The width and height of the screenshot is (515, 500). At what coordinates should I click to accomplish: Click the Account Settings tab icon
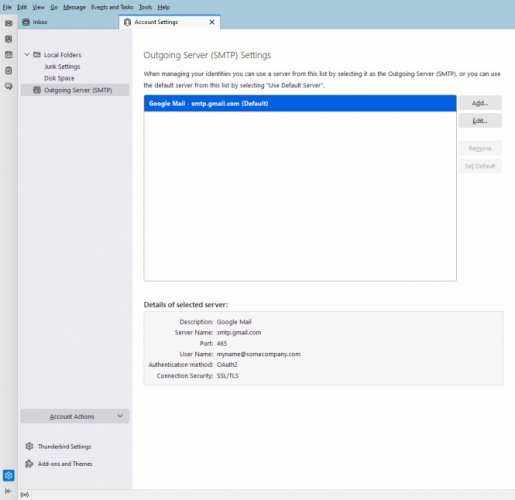[127, 22]
